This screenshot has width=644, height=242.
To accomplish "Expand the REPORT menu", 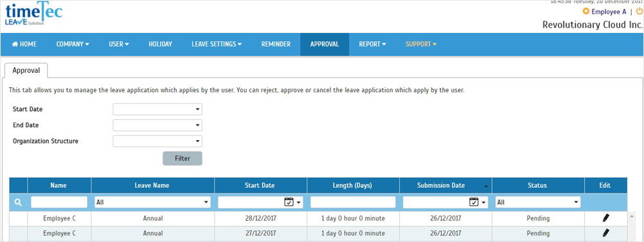I will pos(372,44).
